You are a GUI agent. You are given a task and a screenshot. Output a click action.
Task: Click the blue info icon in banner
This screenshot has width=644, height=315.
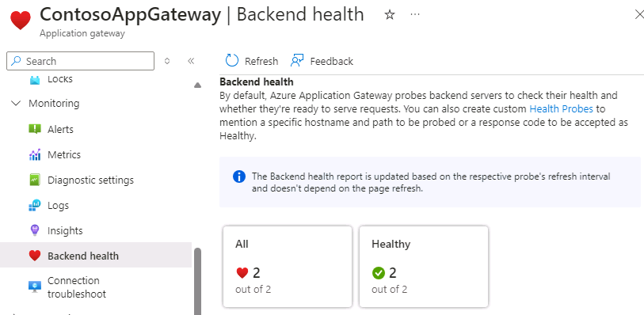pyautogui.click(x=239, y=176)
